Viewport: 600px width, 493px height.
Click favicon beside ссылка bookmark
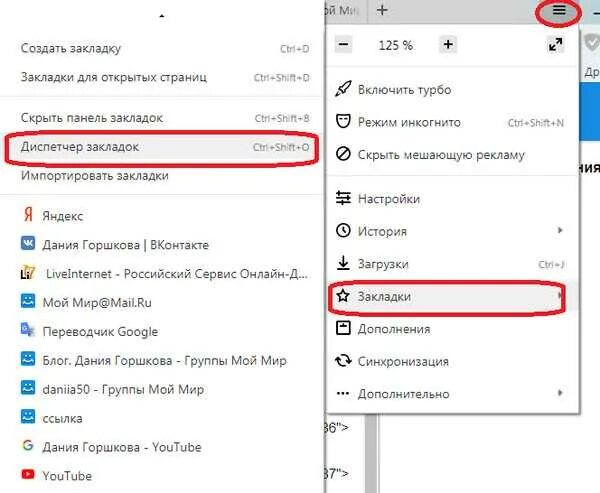tap(28, 417)
